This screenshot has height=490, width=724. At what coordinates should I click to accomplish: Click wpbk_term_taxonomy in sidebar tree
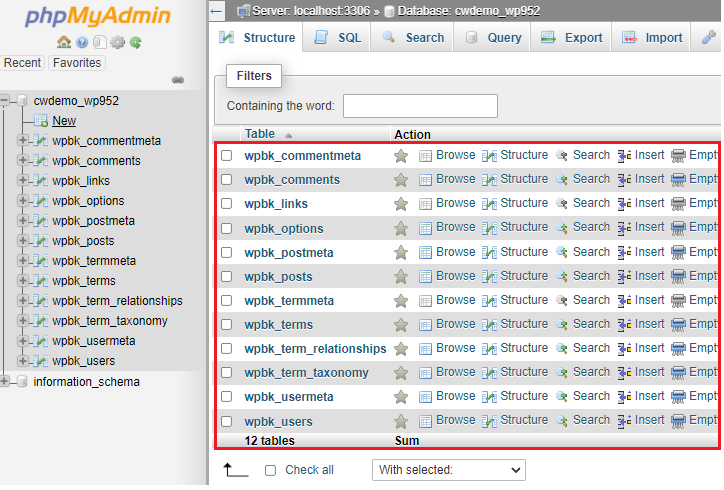click(x=110, y=321)
